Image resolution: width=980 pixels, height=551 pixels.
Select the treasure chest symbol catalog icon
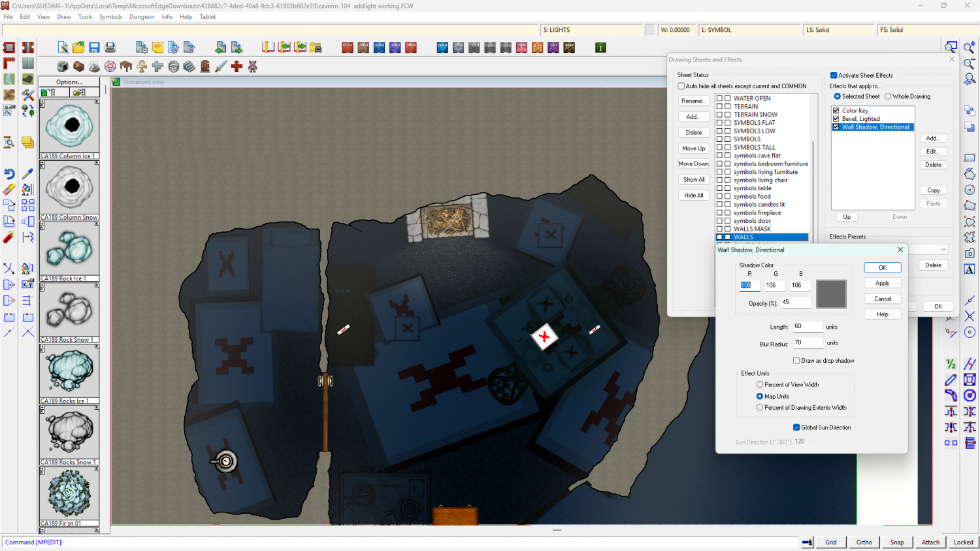point(78,67)
